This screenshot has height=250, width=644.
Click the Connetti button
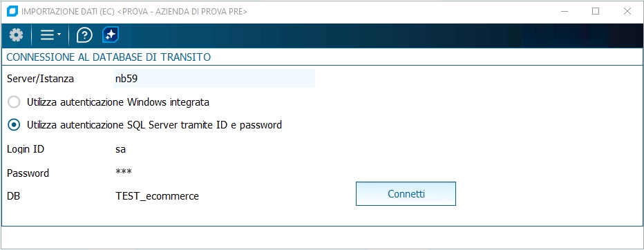click(x=406, y=194)
